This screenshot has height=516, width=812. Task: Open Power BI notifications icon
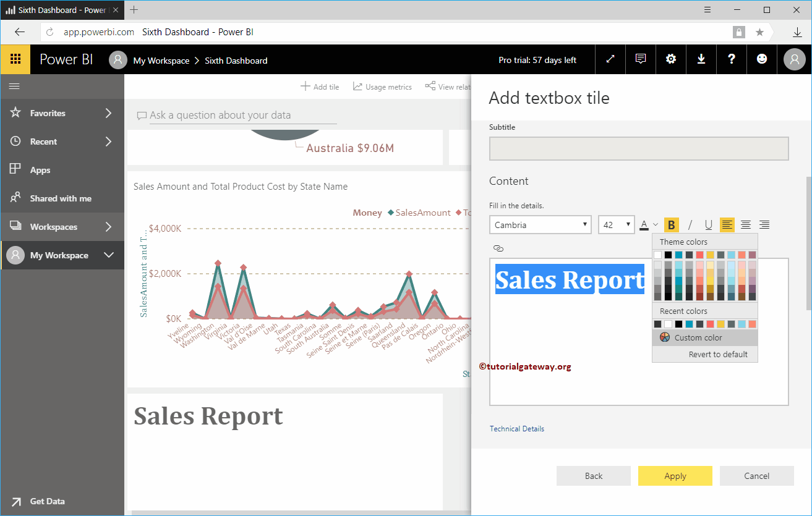640,59
